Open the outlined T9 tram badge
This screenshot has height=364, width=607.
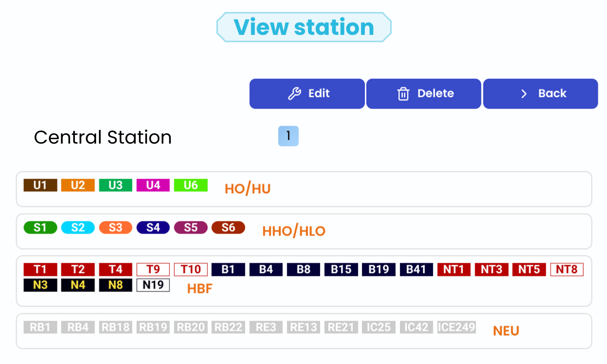153,269
